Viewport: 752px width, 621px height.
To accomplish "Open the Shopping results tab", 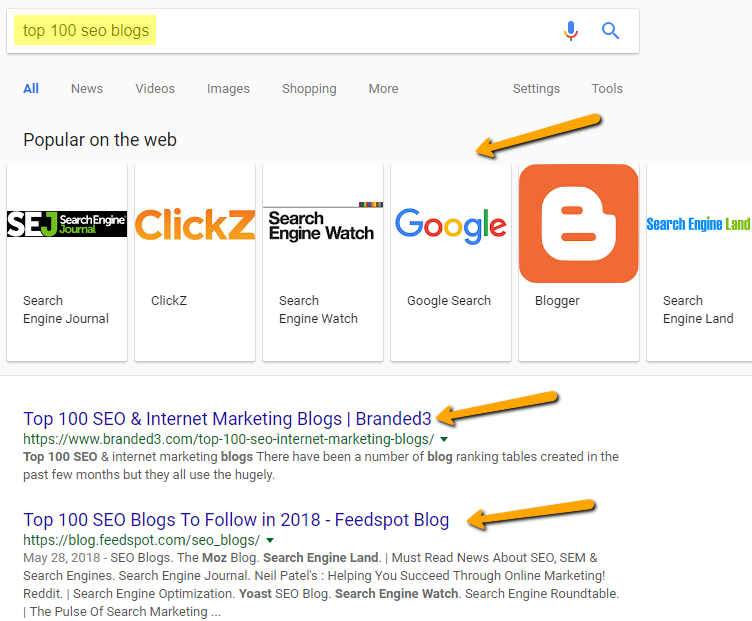I will (309, 89).
